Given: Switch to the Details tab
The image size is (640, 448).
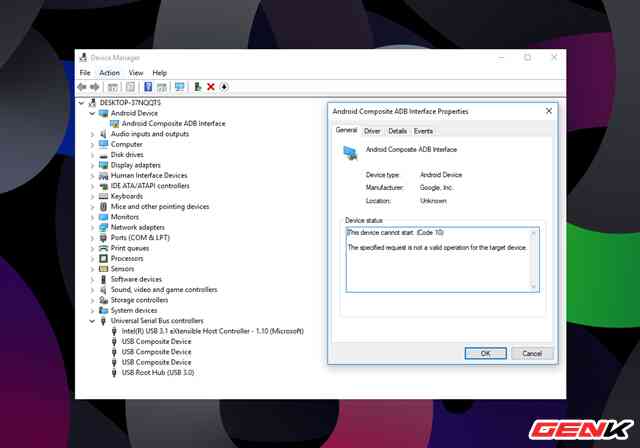Looking at the screenshot, I should (x=397, y=131).
